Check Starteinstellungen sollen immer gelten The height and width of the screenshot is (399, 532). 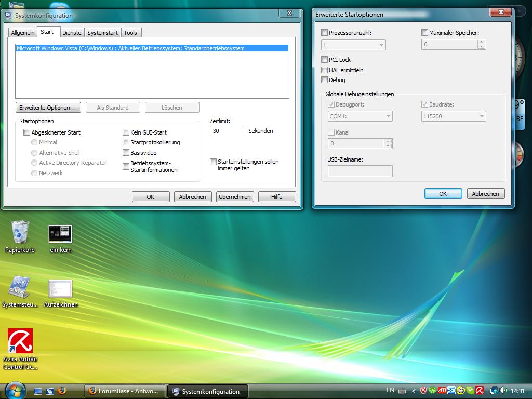tap(213, 162)
